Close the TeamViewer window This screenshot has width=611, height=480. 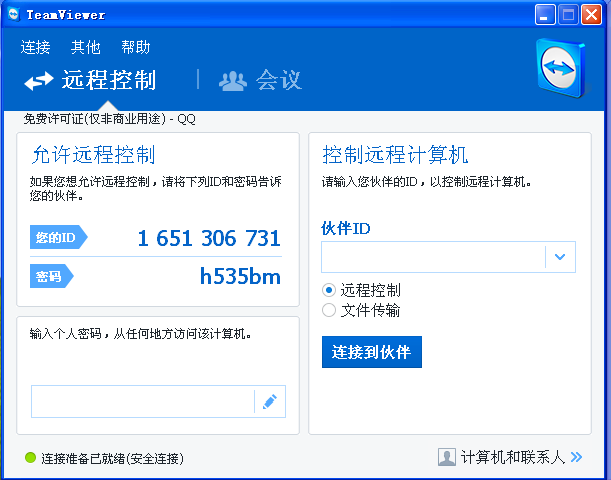pyautogui.click(x=592, y=15)
